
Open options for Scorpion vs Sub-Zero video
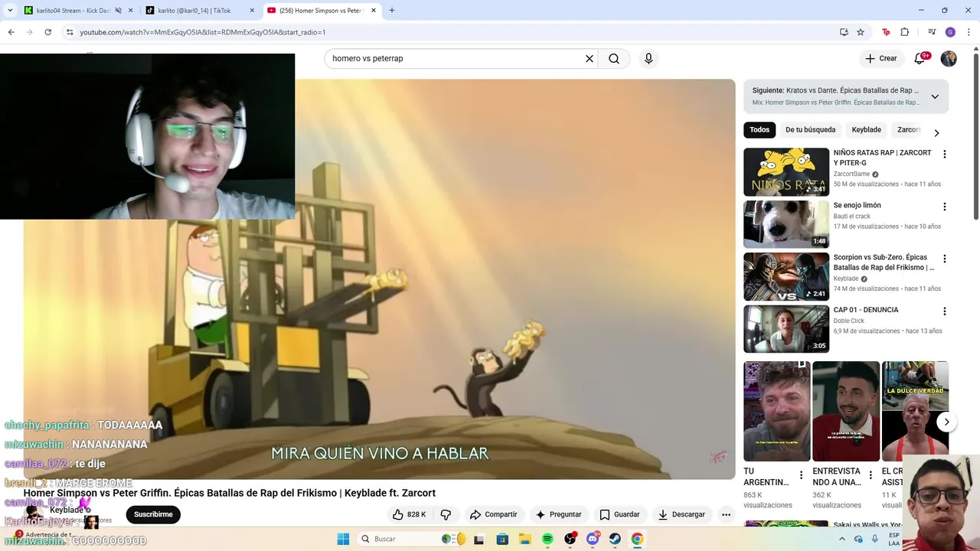click(x=944, y=259)
